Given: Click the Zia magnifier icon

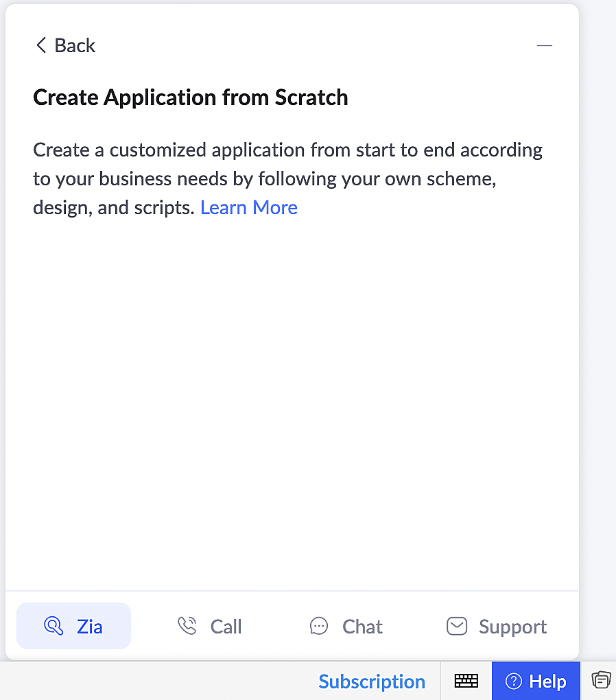Looking at the screenshot, I should (x=53, y=626).
